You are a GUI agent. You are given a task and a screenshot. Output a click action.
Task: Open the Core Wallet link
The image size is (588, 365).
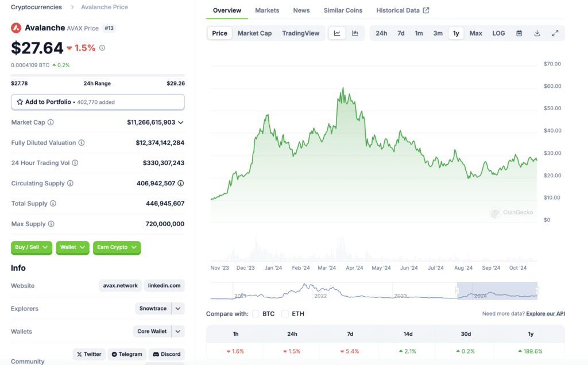click(x=152, y=331)
